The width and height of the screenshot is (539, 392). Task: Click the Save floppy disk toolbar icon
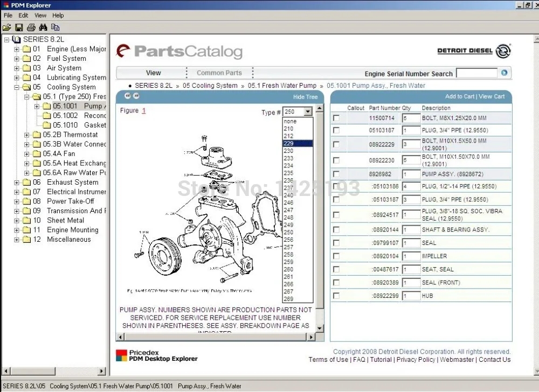tap(19, 27)
